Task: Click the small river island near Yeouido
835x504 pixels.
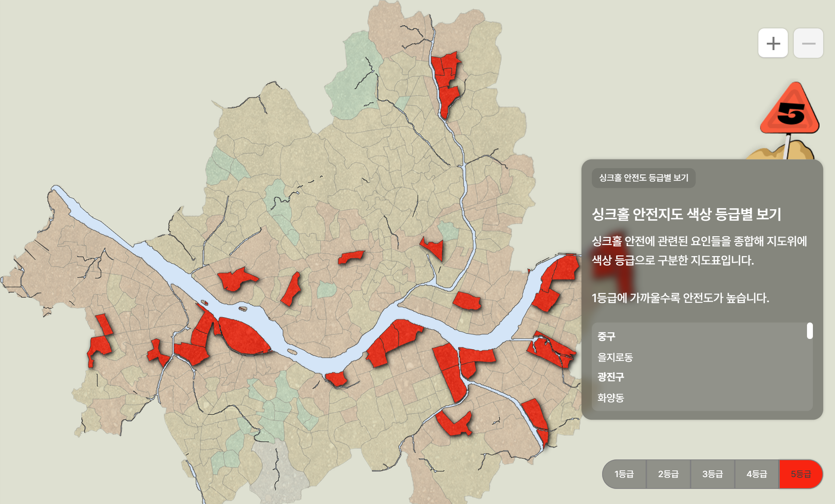Action: coord(242,308)
